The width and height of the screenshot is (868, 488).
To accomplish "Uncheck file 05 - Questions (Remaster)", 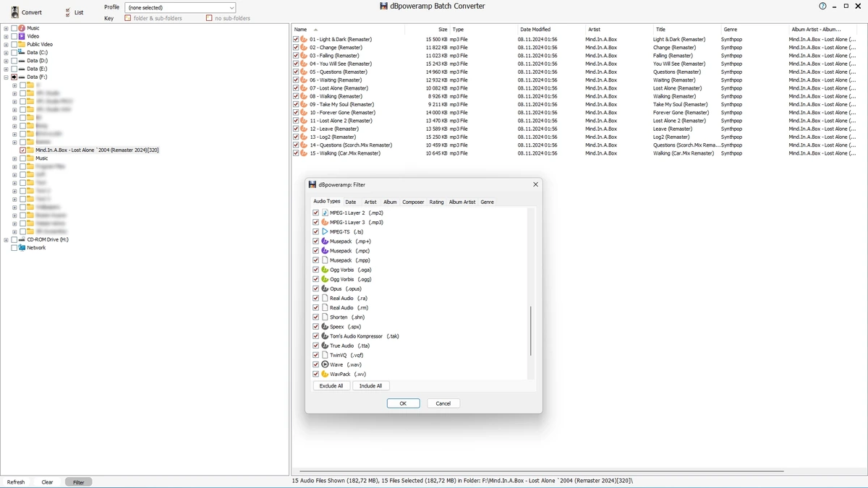I will tap(296, 72).
